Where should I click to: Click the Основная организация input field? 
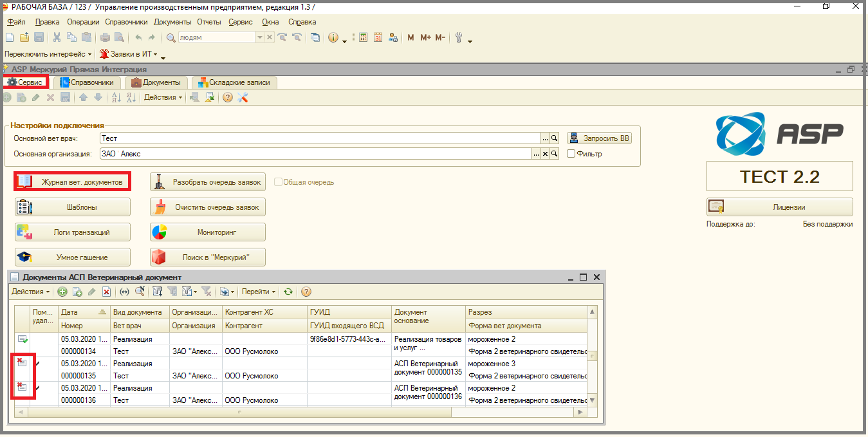pos(315,154)
